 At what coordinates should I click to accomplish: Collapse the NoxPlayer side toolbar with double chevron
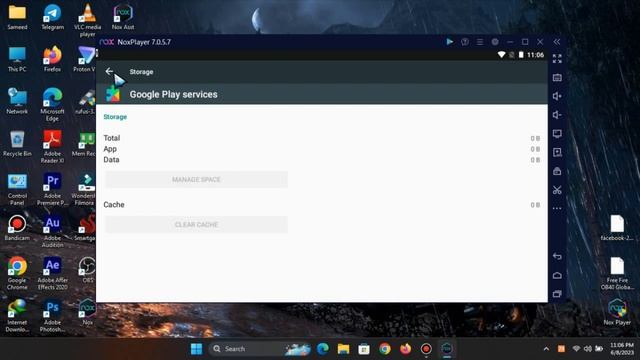[557, 42]
